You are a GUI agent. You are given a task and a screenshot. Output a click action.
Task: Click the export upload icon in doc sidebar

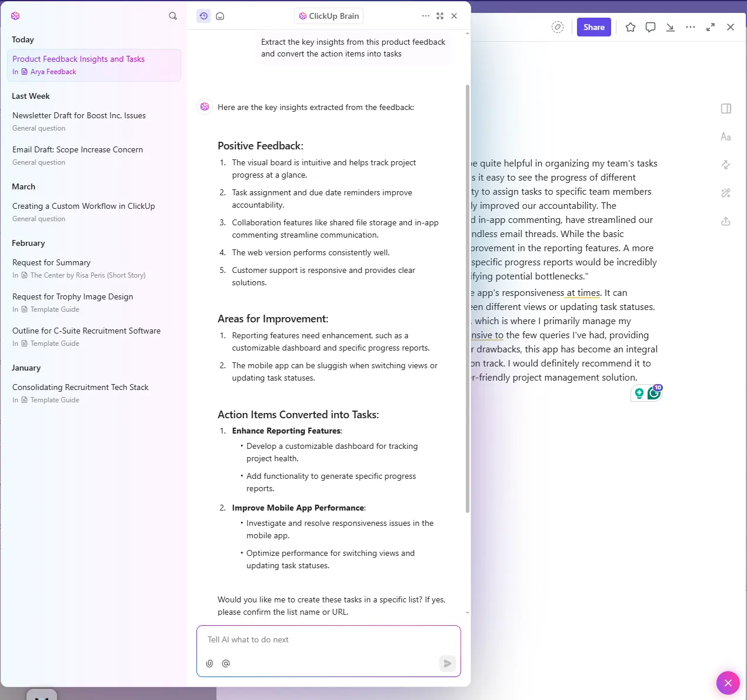[726, 221]
